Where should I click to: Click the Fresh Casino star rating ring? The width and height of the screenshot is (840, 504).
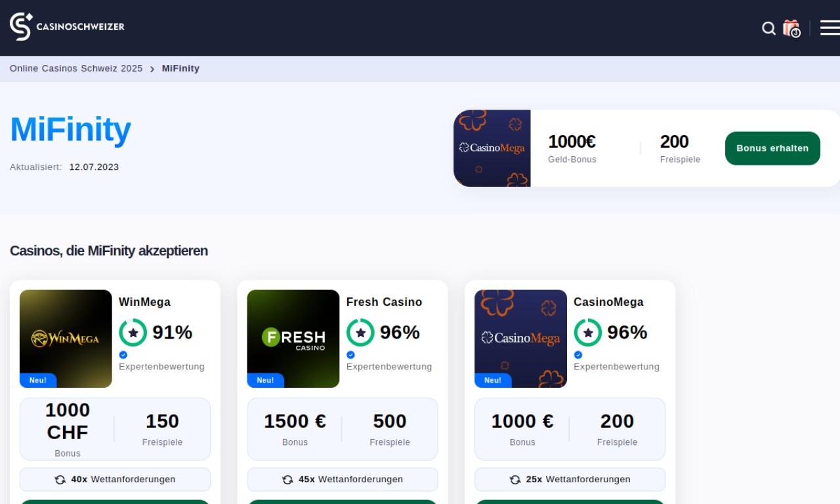coord(361,333)
